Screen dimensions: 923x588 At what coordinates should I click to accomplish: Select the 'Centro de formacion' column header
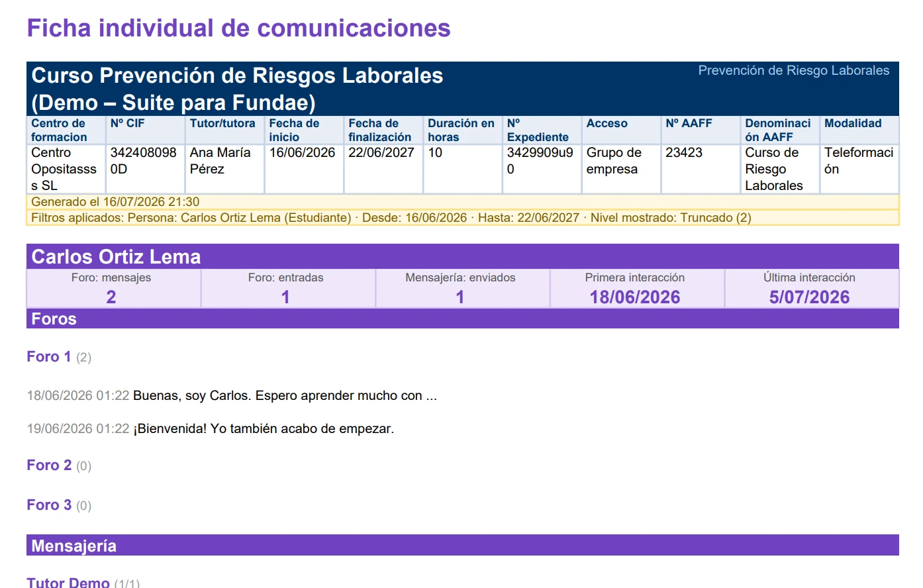[66, 130]
